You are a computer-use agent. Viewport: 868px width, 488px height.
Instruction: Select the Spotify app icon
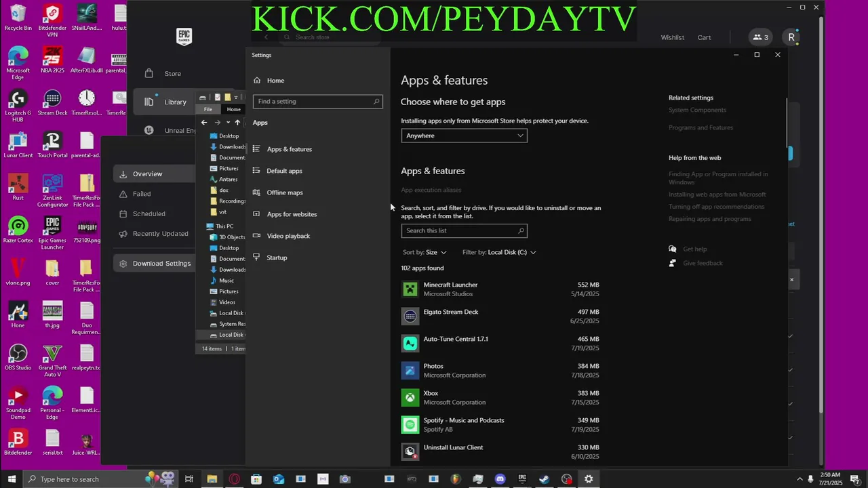(x=410, y=425)
